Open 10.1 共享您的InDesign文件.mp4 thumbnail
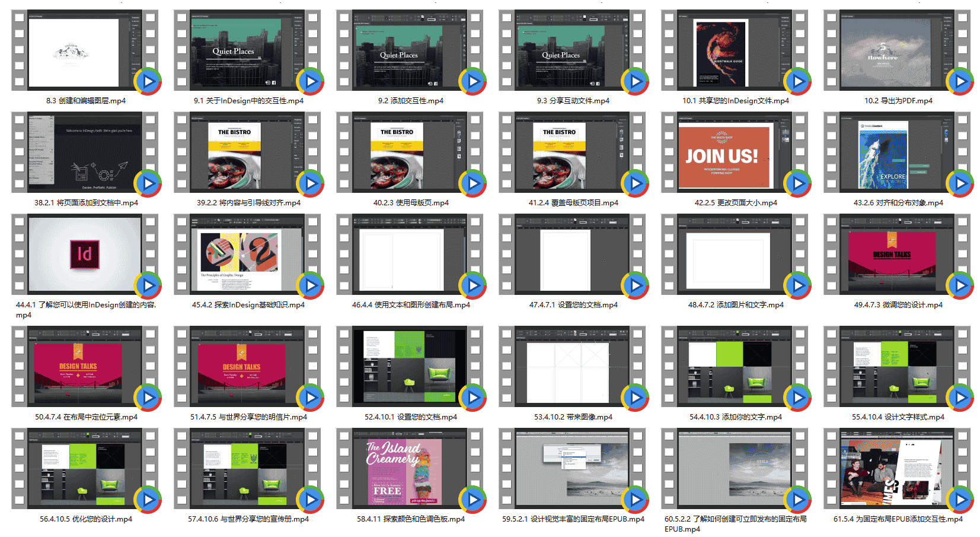980x537 pixels. pos(735,50)
